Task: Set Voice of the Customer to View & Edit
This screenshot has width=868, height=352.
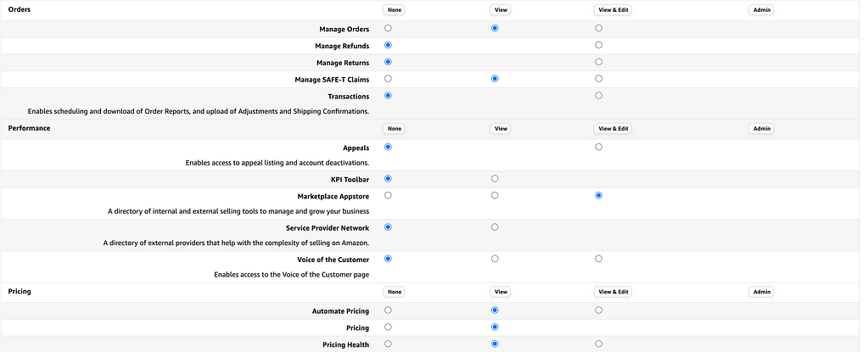Action: pos(598,259)
